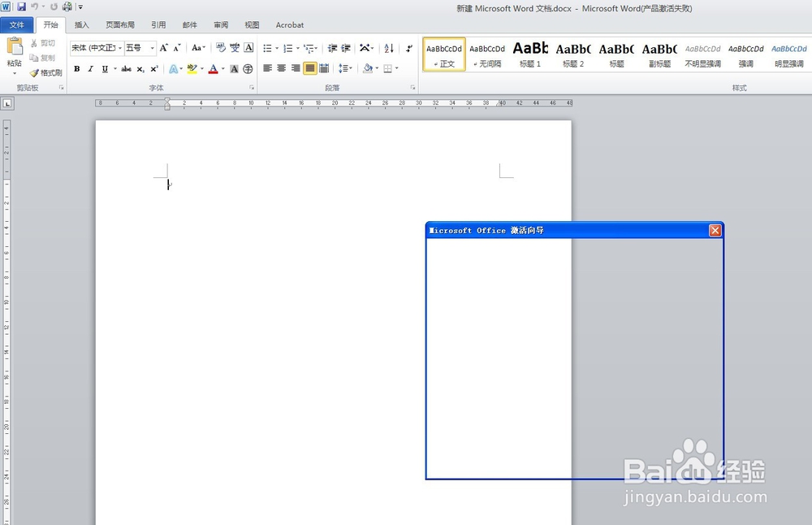Open the text effects A menu

(175, 68)
